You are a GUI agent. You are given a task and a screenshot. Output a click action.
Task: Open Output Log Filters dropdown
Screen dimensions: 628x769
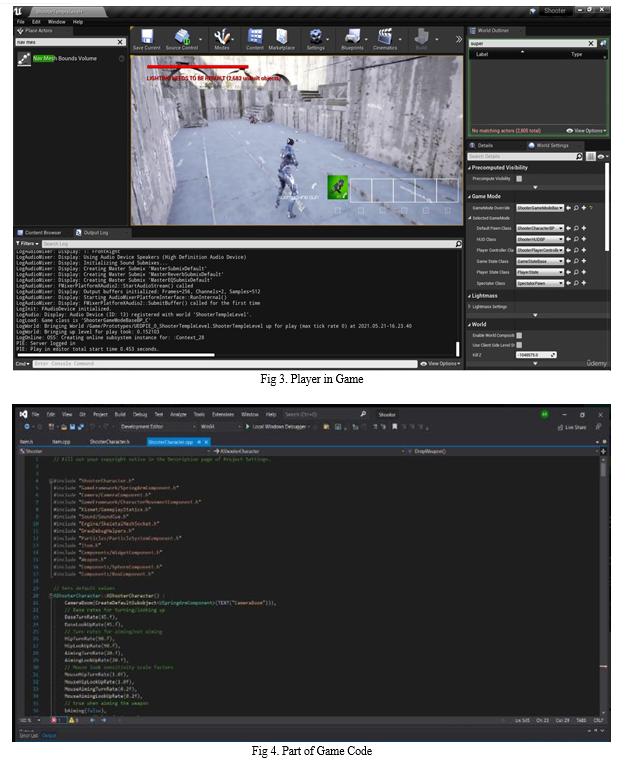[x=27, y=244]
